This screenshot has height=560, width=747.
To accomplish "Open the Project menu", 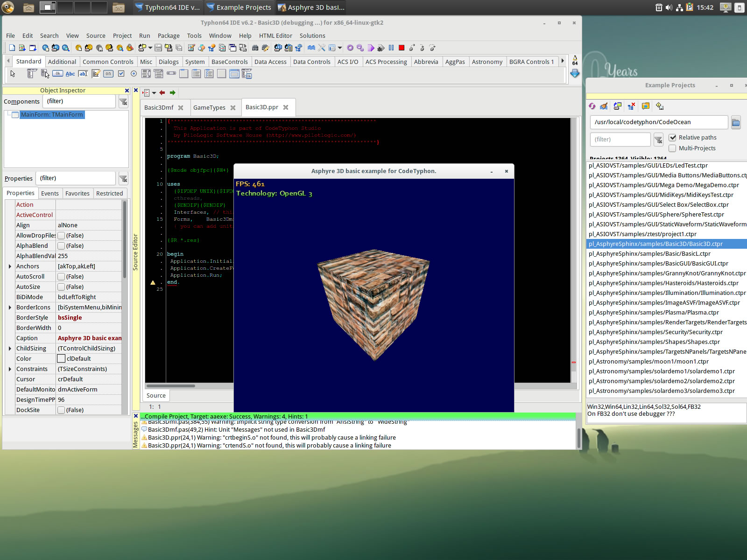I will coord(122,36).
